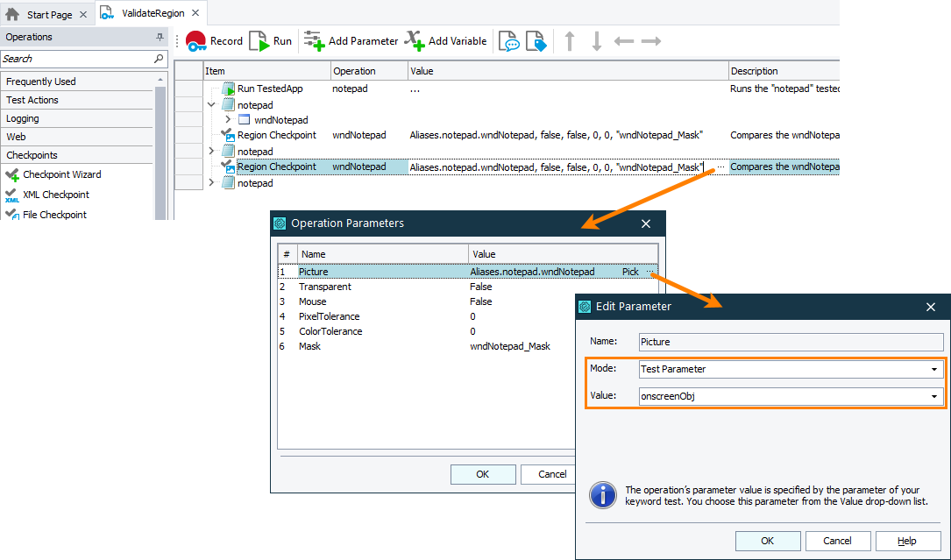This screenshot has width=951, height=560.
Task: Click Add Parameter toolbar icon
Action: pos(351,41)
